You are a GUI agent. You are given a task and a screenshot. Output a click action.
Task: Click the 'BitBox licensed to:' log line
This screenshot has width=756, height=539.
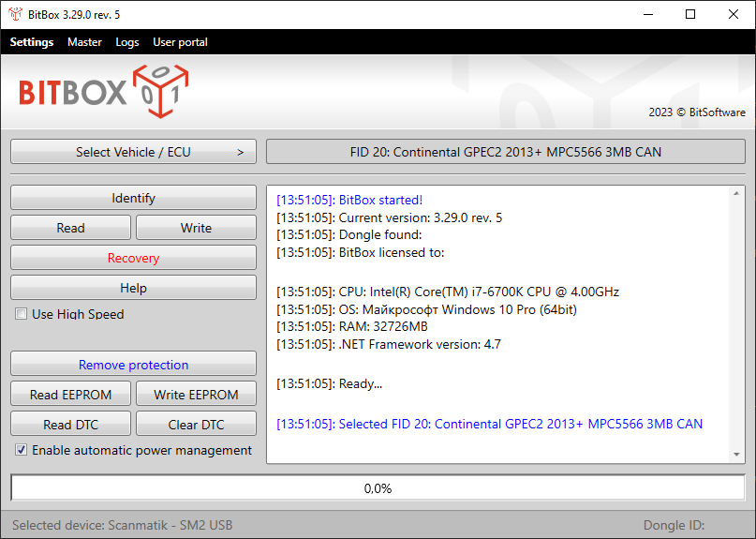click(360, 252)
